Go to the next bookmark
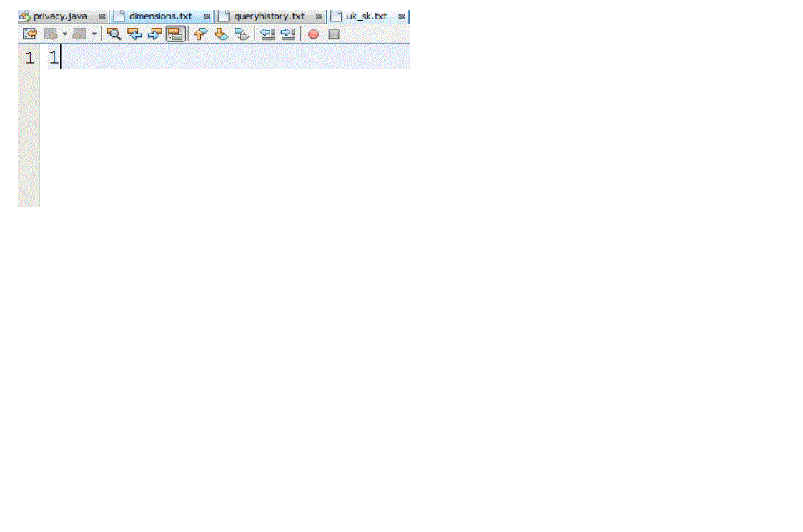 point(221,34)
